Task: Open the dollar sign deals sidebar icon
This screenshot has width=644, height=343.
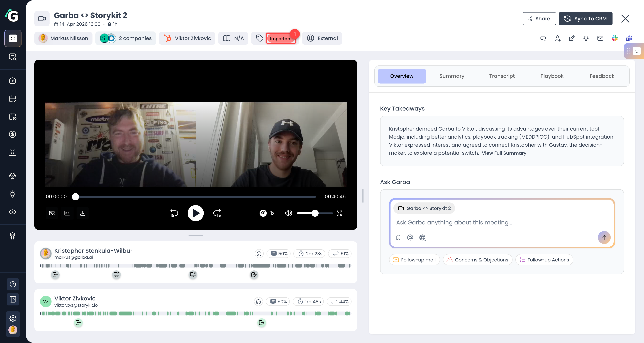Action: coord(13,134)
